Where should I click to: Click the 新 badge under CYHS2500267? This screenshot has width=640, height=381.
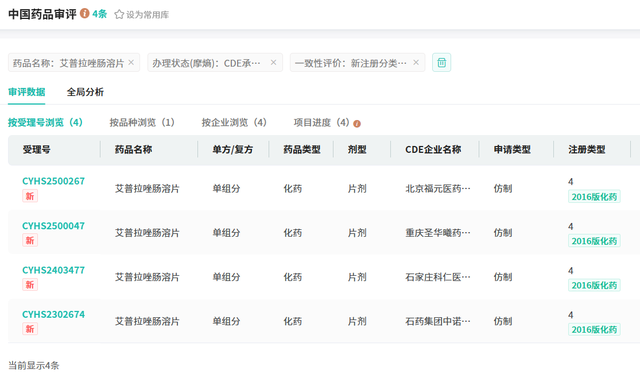tap(30, 196)
